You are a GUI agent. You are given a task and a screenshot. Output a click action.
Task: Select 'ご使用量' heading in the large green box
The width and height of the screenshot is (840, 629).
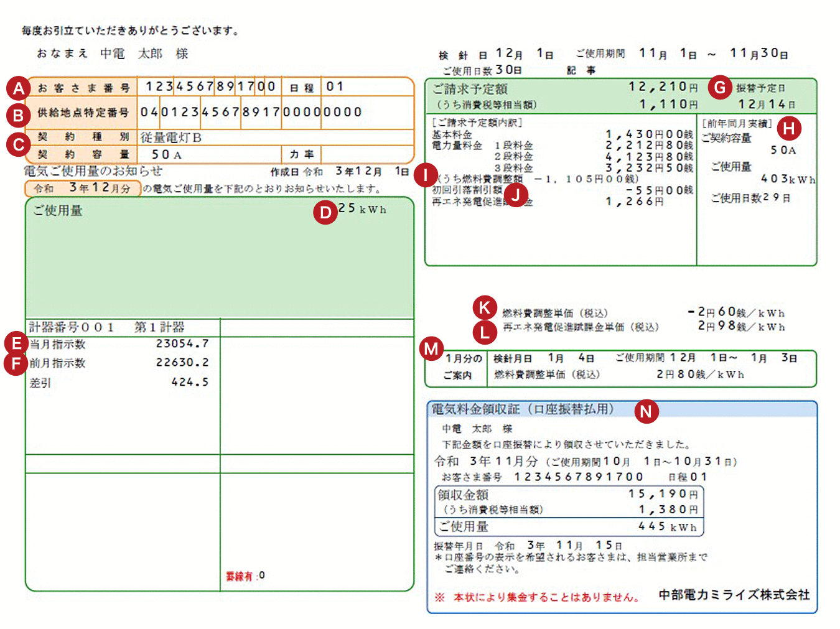pos(58,210)
